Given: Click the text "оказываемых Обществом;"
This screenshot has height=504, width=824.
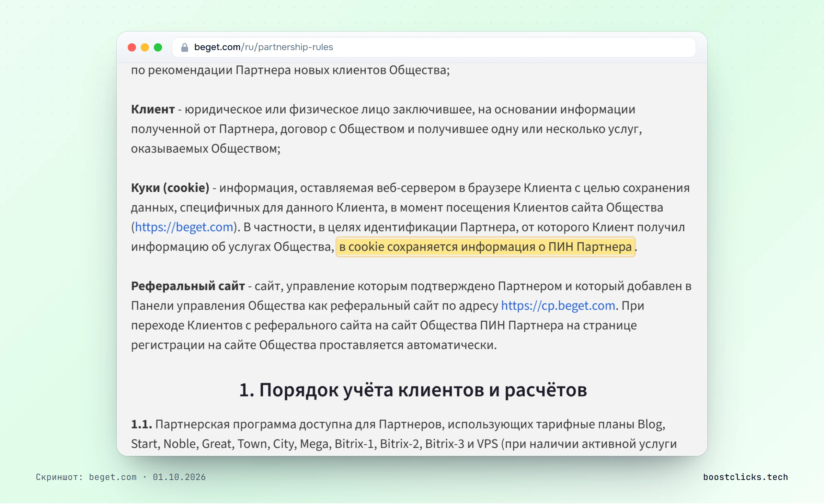Looking at the screenshot, I should point(206,149).
